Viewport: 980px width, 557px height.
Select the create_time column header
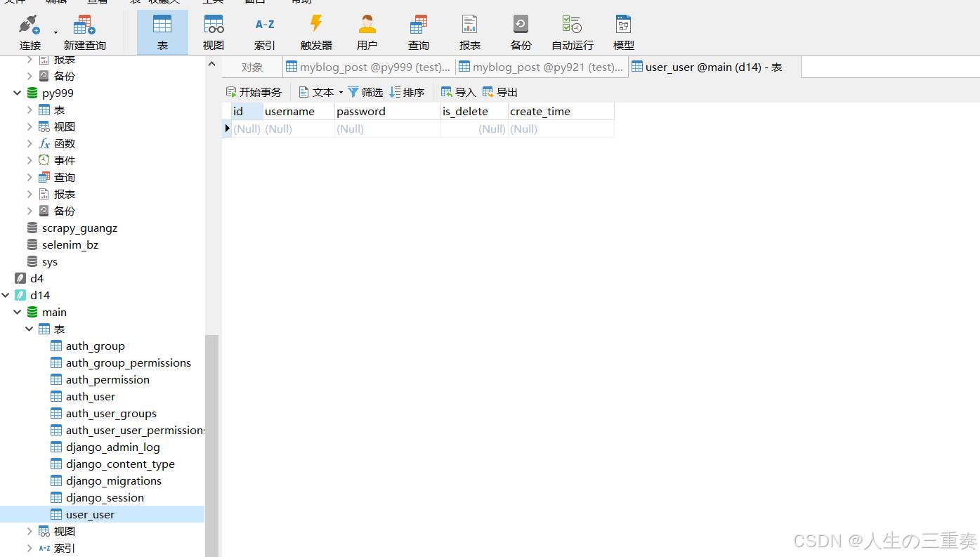point(561,111)
